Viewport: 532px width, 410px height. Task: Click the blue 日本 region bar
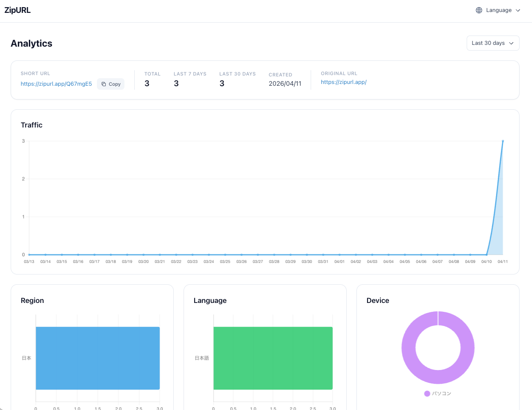click(x=98, y=358)
